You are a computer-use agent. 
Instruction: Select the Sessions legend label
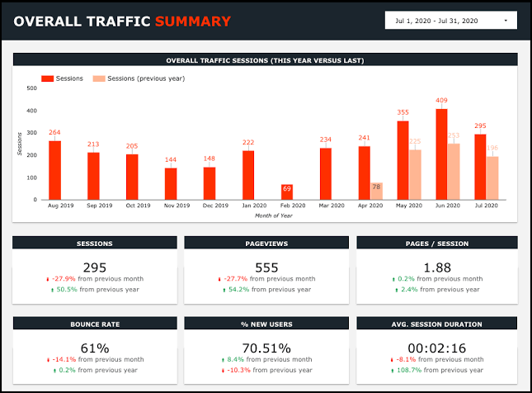coord(69,78)
